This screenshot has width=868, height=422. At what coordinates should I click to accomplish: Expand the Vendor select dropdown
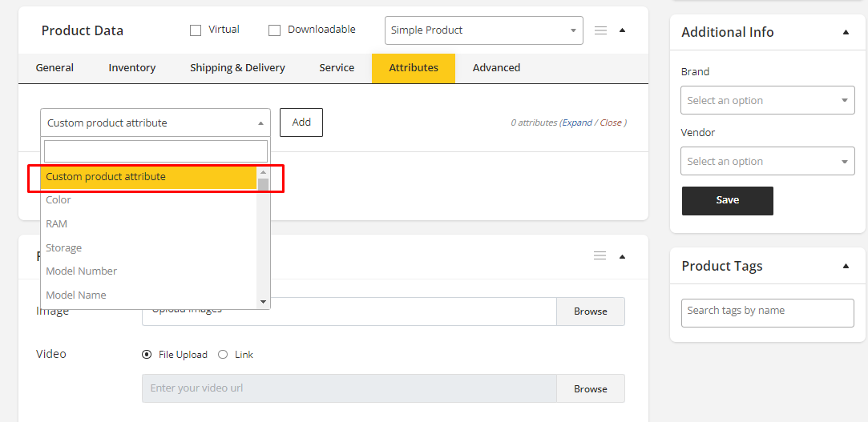pos(767,162)
